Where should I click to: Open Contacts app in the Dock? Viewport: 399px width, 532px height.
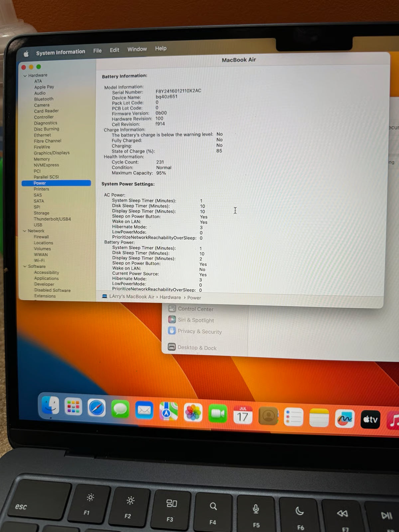tap(268, 416)
